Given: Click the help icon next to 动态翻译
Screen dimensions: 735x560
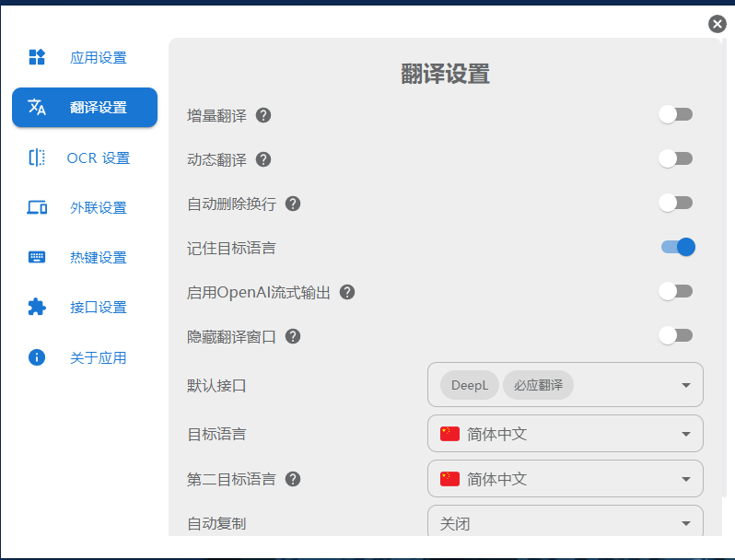Looking at the screenshot, I should 263,159.
